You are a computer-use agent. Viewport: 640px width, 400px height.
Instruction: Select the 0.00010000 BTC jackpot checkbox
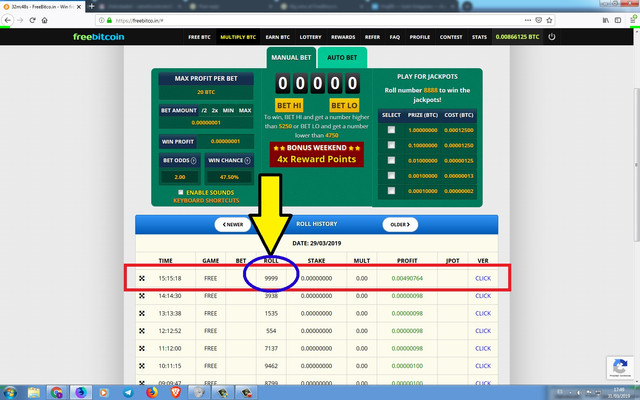coord(391,191)
